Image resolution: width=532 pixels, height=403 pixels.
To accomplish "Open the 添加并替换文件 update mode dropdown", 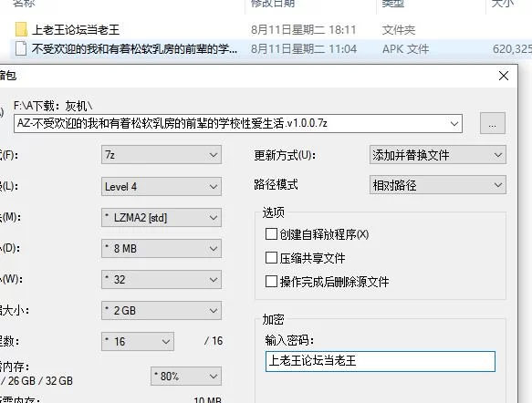I will pyautogui.click(x=438, y=155).
